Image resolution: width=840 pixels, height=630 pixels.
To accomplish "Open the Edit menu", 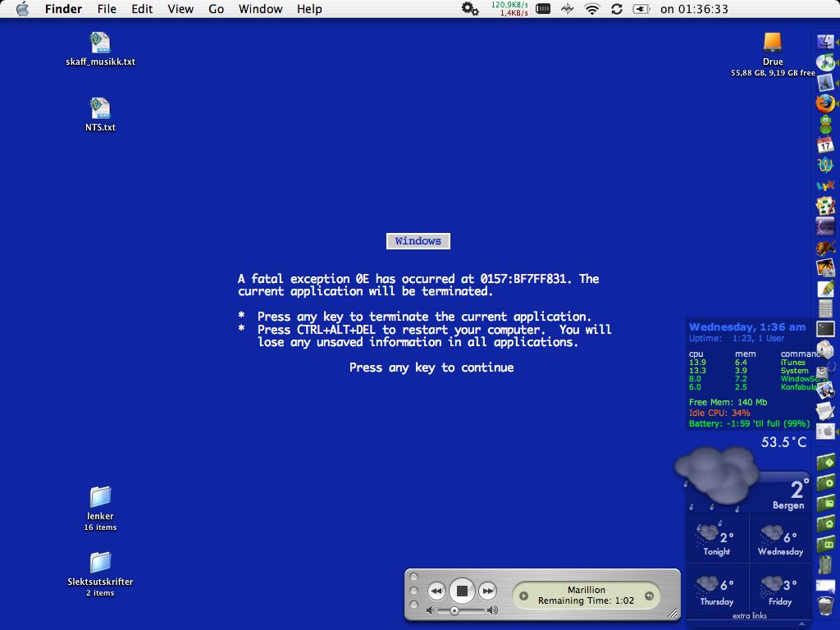I will tap(142, 9).
